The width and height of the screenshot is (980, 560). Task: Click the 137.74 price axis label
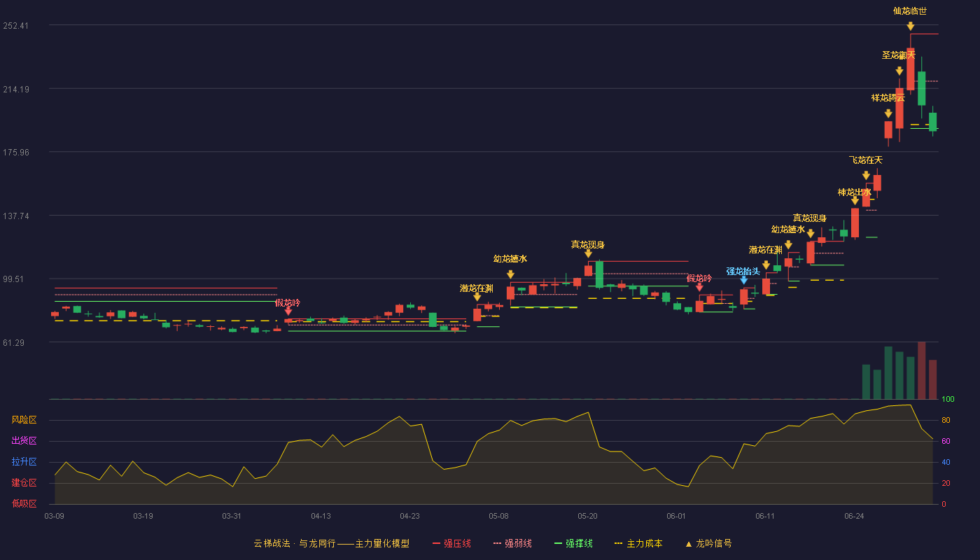15,216
